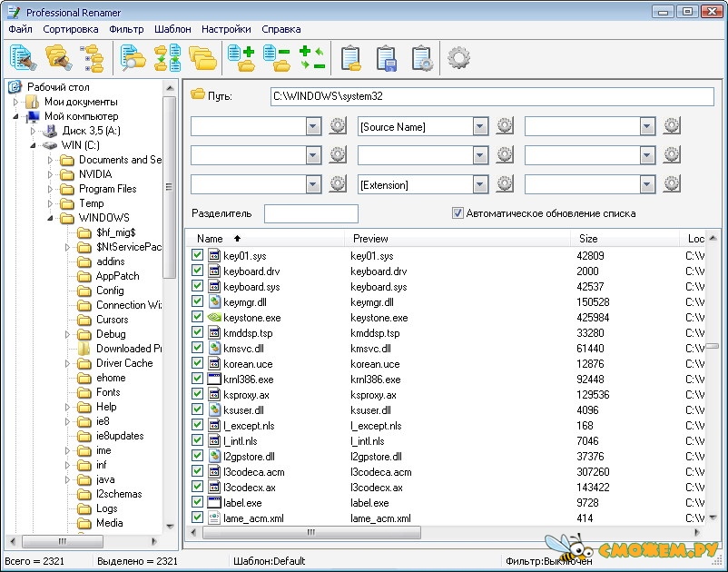Collapse the Мой компьютер tree node
This screenshot has height=572, width=728.
pos(15,116)
